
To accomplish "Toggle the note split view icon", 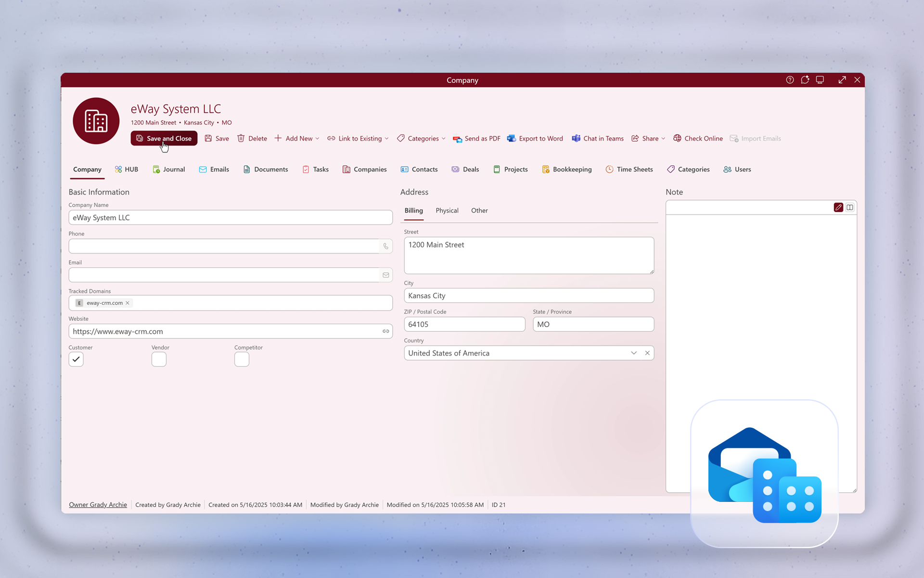I will click(850, 207).
